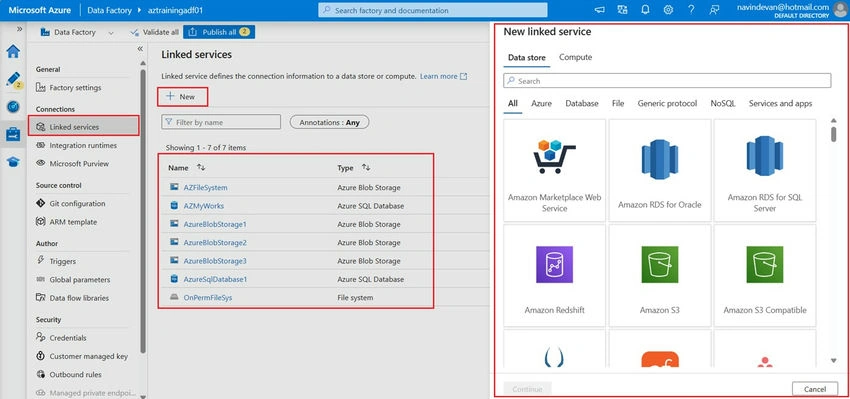850x399 pixels.
Task: Click File system type cell
Action: 355,298
